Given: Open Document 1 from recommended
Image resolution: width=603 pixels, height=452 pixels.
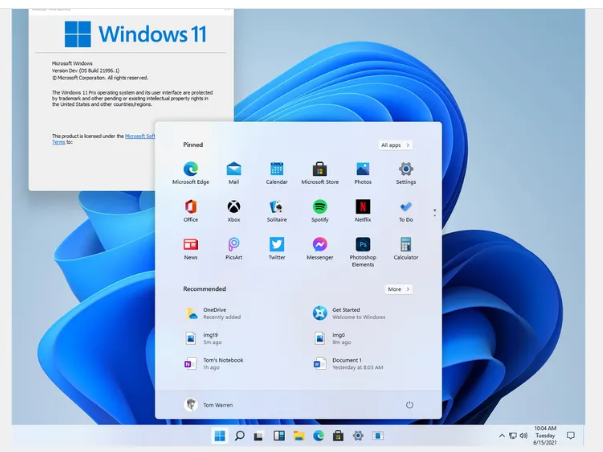Looking at the screenshot, I should [x=348, y=364].
